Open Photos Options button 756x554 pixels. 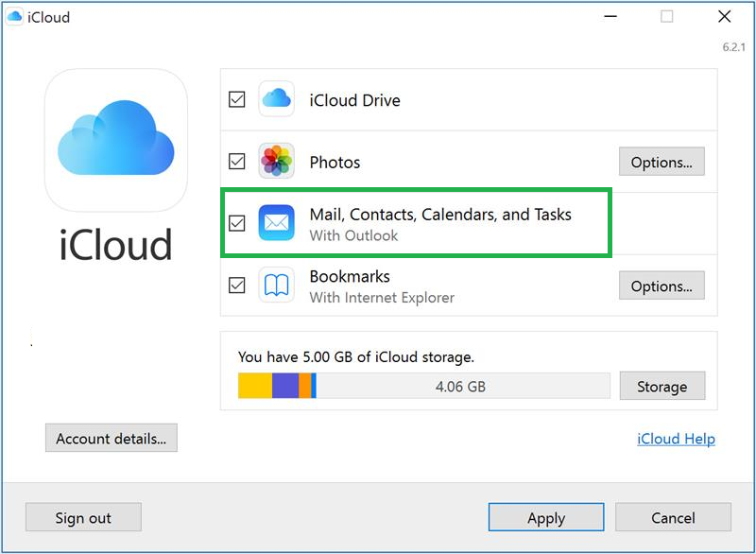(x=661, y=162)
